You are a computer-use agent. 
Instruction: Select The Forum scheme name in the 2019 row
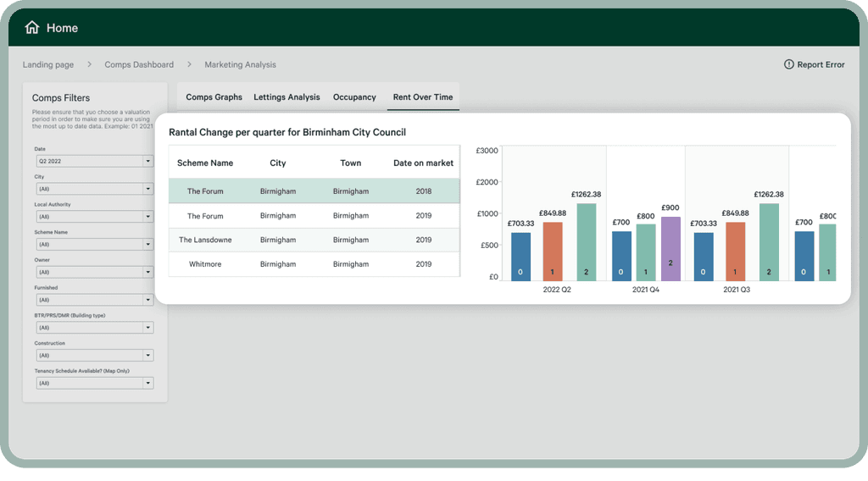(205, 216)
